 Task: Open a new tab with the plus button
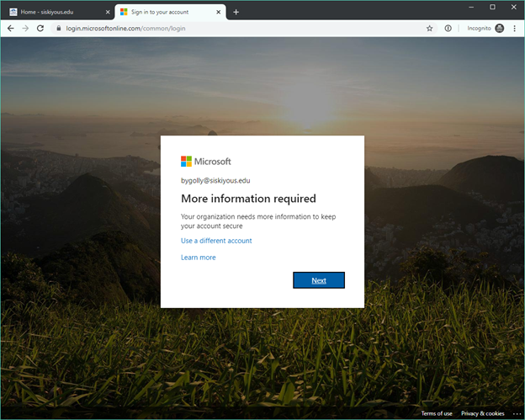coord(236,12)
